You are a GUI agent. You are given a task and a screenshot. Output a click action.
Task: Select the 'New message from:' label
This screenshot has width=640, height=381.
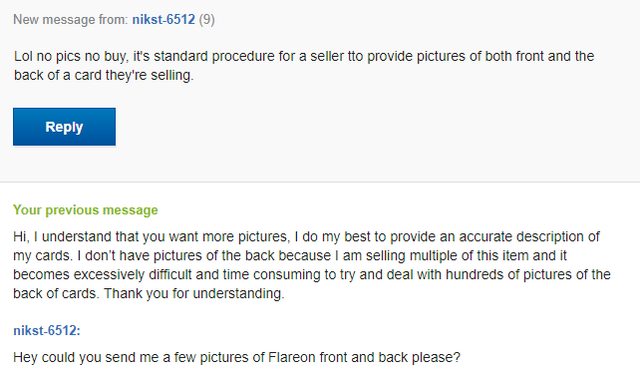(x=71, y=19)
